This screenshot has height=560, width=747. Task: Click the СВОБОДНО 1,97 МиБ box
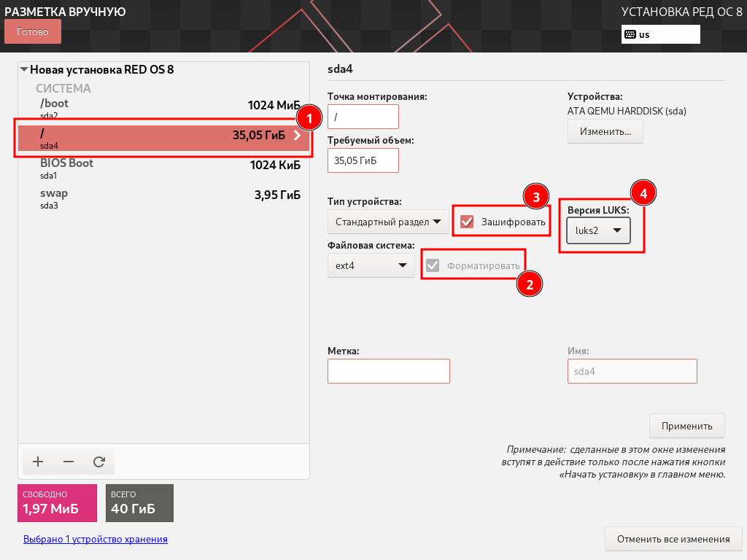[x=57, y=503]
